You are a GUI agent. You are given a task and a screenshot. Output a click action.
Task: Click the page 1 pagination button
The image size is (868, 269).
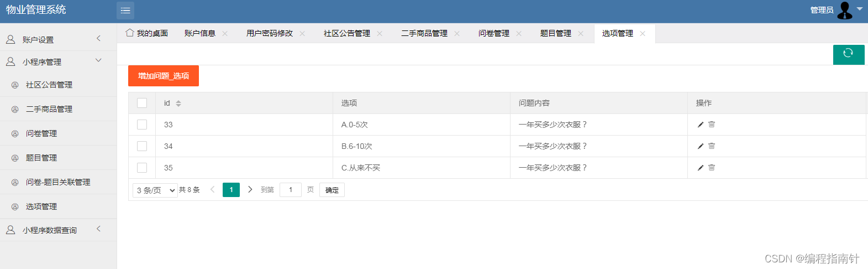pyautogui.click(x=231, y=190)
